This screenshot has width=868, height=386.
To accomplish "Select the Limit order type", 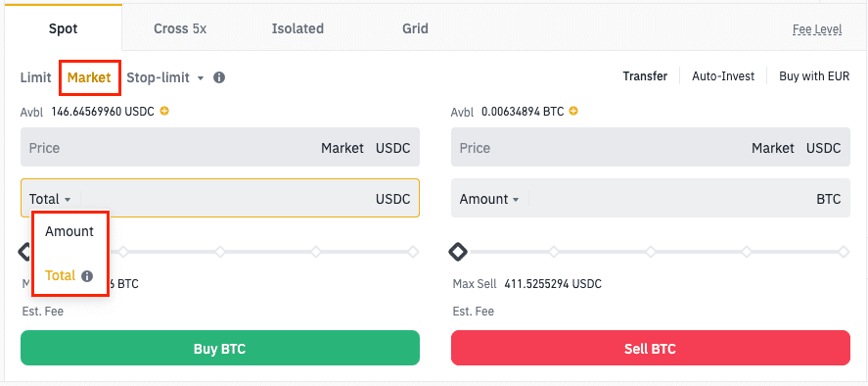I will (35, 77).
